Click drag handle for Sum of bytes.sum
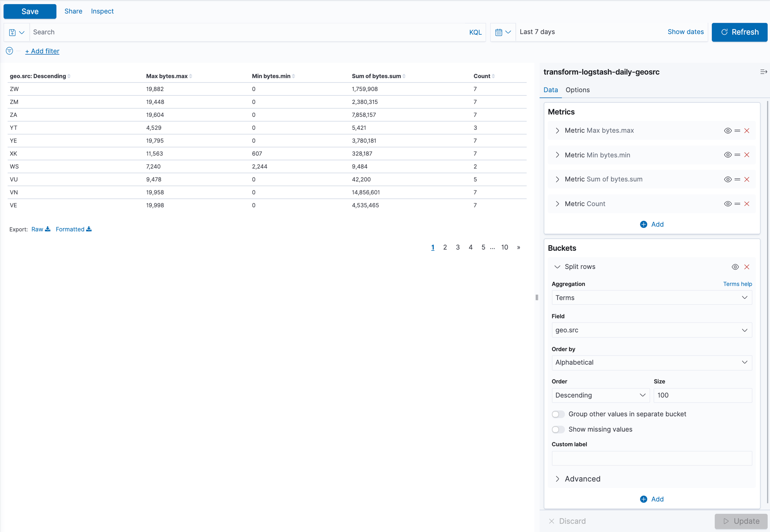Screen dimensions: 770x532 (x=737, y=179)
